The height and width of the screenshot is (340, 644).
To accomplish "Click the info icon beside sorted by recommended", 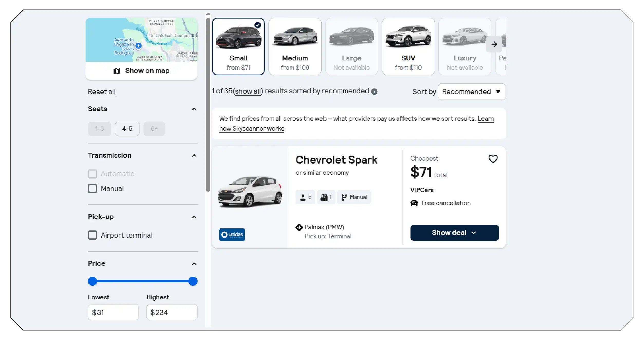I will pyautogui.click(x=374, y=92).
